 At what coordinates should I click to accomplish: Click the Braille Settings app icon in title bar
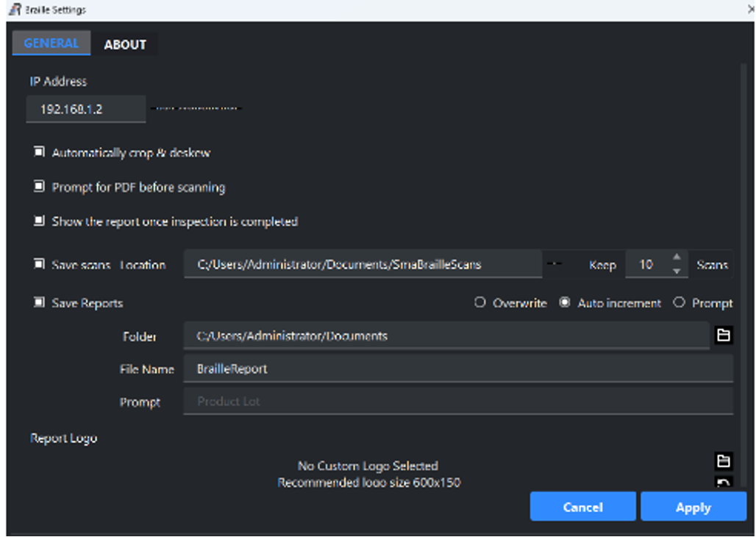click(x=14, y=10)
